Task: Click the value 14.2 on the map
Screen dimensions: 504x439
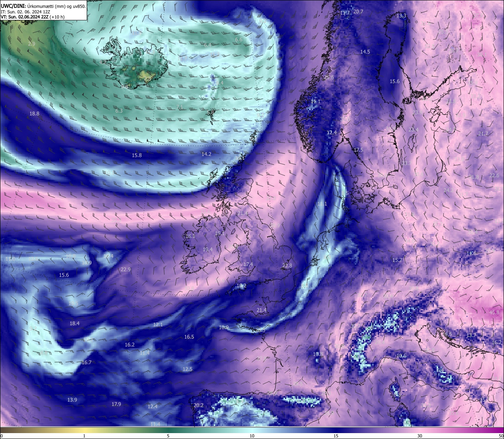Action: (206, 154)
